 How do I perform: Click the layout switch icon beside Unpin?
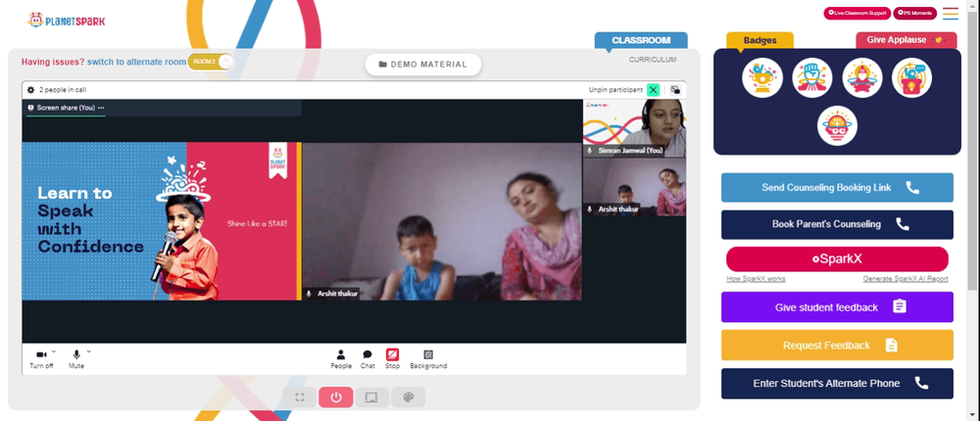pos(675,90)
